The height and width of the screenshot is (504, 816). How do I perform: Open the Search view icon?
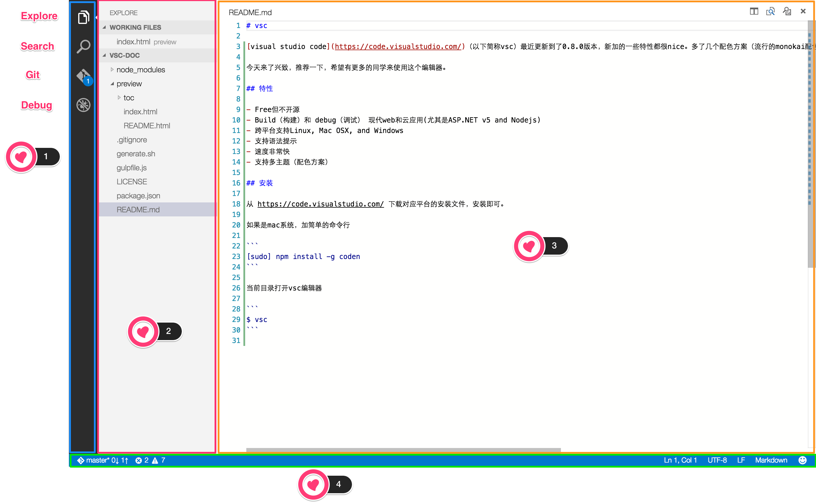point(83,46)
